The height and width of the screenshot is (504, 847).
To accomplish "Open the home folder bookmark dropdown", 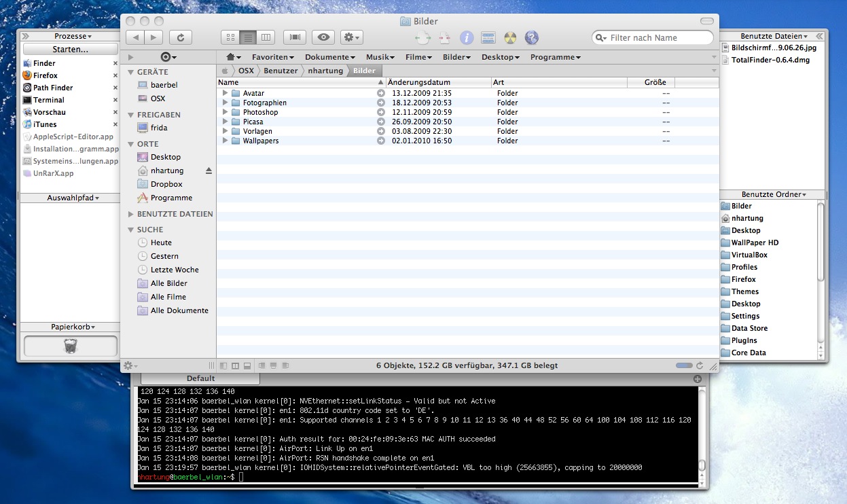I will [233, 57].
